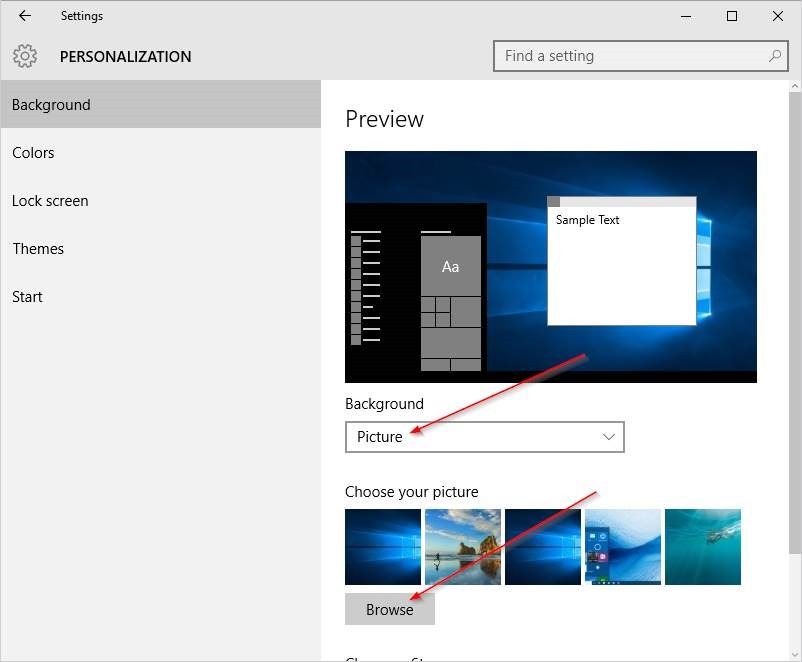The image size is (802, 662).
Task: Select Colors in the sidebar
Action: click(x=33, y=152)
